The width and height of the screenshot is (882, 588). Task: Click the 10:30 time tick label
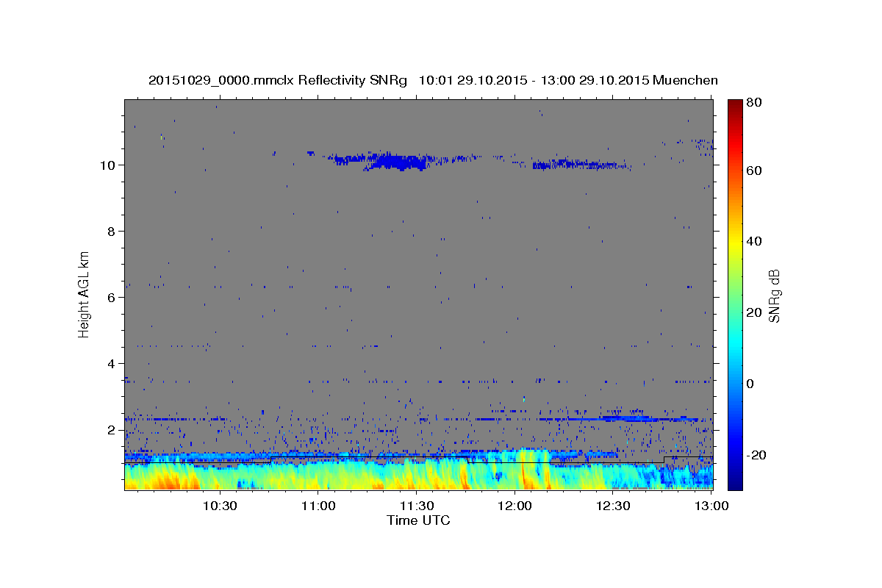click(219, 506)
